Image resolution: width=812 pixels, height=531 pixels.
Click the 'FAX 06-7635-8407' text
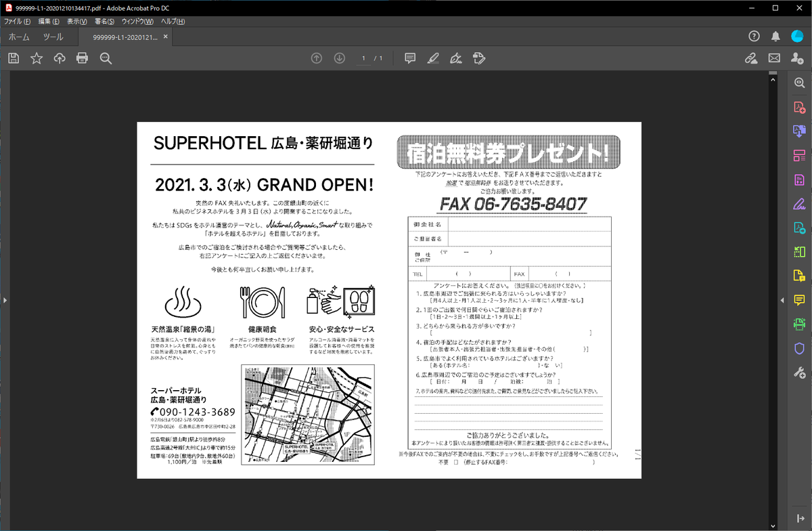point(514,204)
